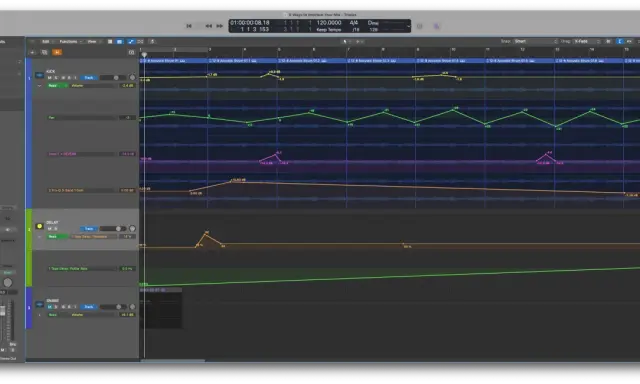Click the blue Track button on the SNARE track
The height and width of the screenshot is (384, 640).
click(x=89, y=307)
